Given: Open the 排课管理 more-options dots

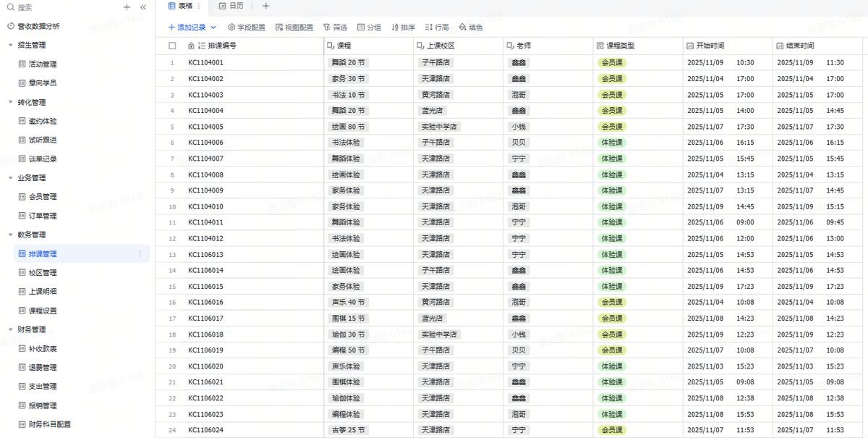Looking at the screenshot, I should click(140, 254).
